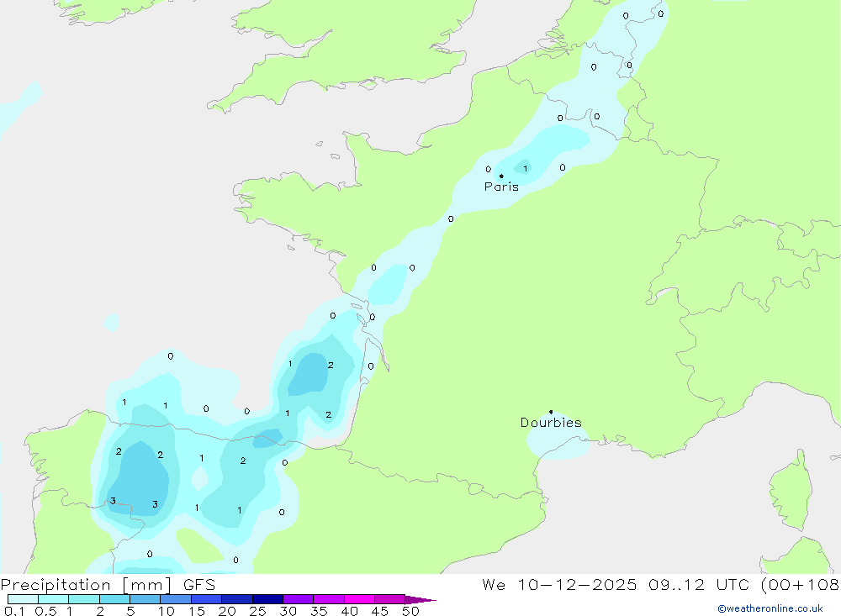Click the legend value label 50
Viewport: 841px width, 616px height.
410,611
